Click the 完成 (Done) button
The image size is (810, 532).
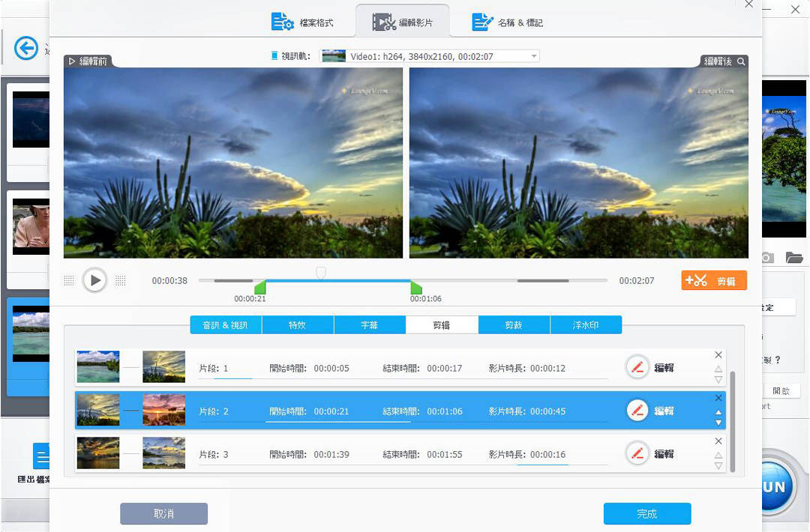click(x=646, y=513)
